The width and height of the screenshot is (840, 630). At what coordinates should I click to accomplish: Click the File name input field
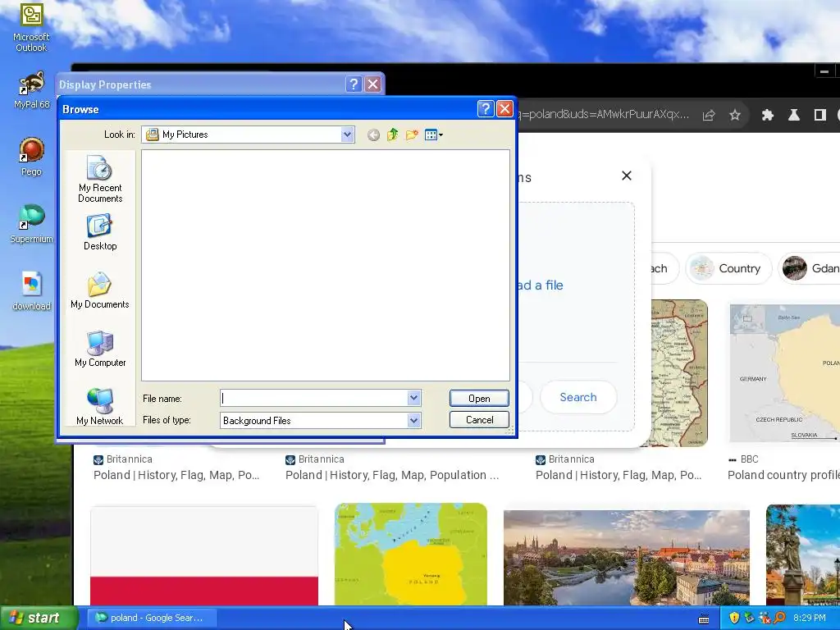[x=314, y=398]
